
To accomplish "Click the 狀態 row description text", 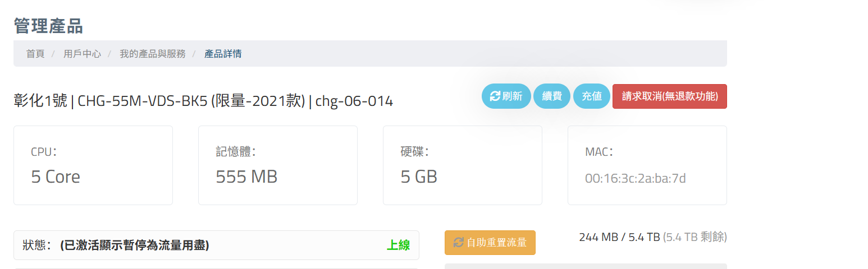I will [134, 245].
